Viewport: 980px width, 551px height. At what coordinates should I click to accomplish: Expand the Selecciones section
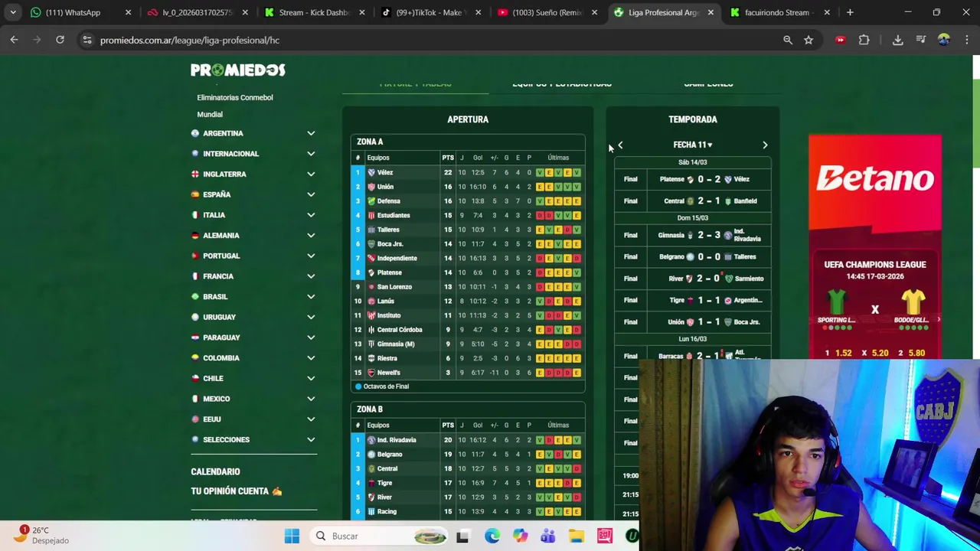tap(311, 439)
